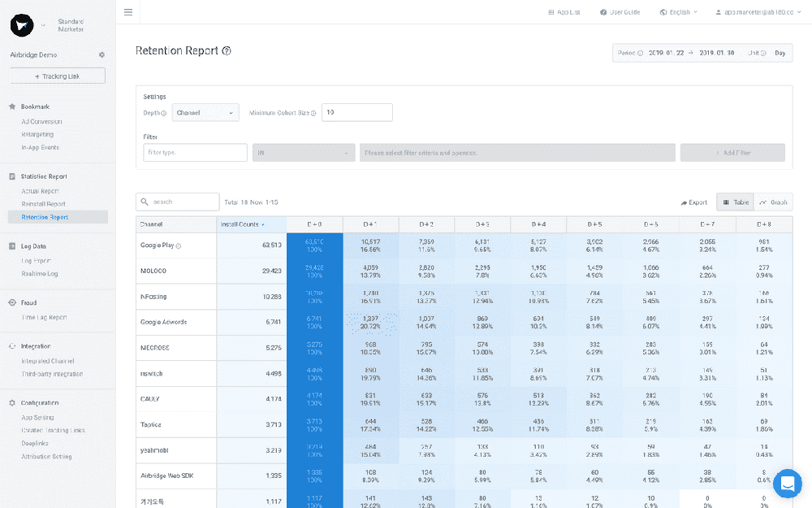Click the Statistics Report section icon
812x508 pixels.
[x=12, y=176]
